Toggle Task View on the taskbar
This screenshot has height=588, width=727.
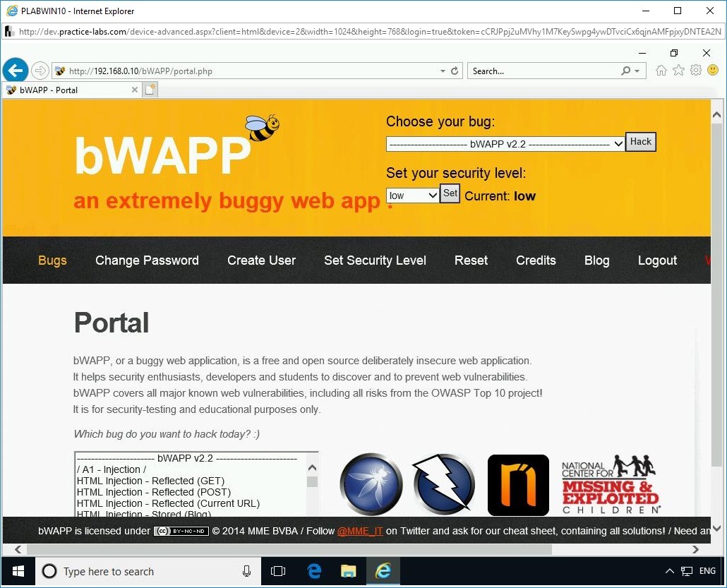coord(278,571)
